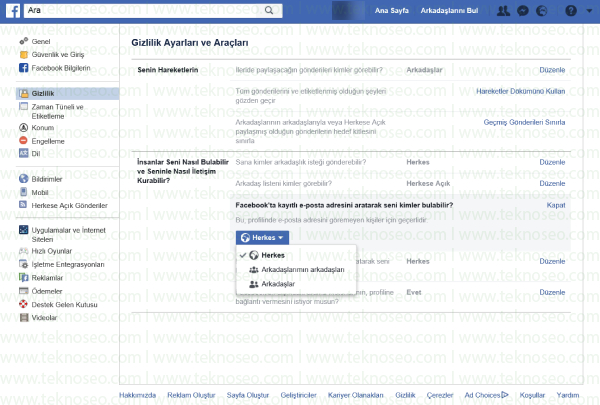Click the Senin Hareketlerin section label
Screen dimensions: 600x405
point(168,70)
